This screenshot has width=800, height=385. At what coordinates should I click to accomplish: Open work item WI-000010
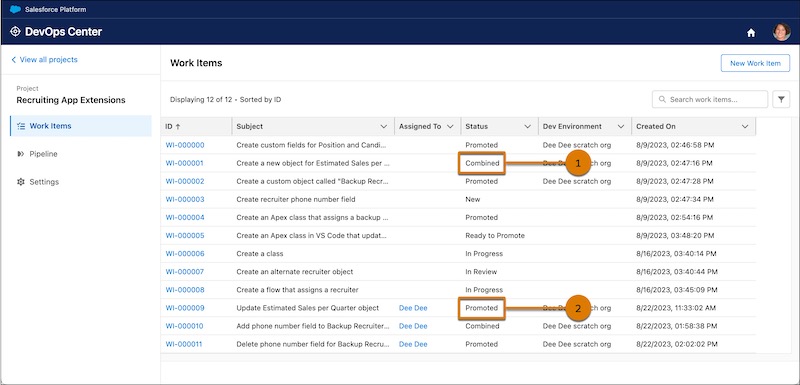click(x=185, y=326)
